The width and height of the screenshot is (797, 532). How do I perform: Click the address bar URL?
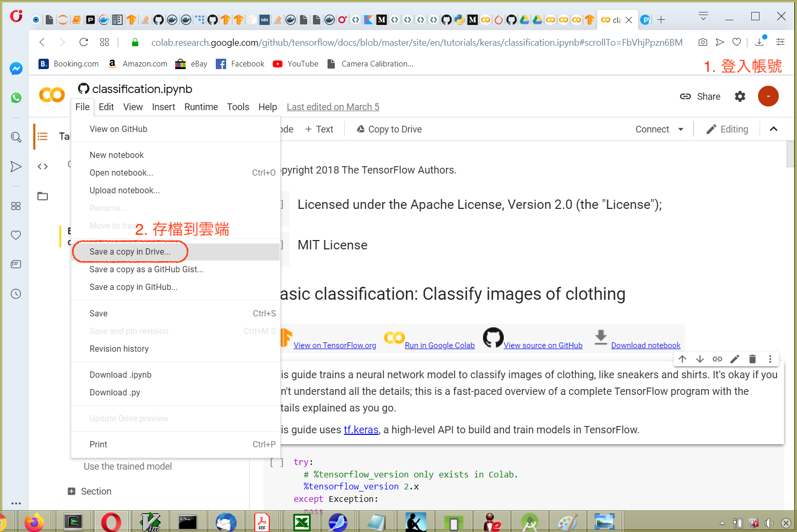pos(417,43)
